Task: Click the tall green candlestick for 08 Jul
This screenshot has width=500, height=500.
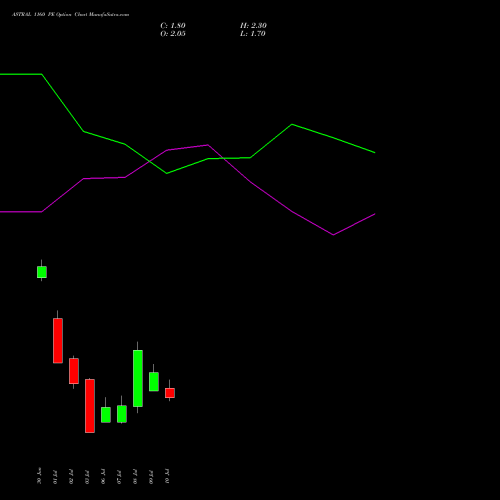Action: 138,378
